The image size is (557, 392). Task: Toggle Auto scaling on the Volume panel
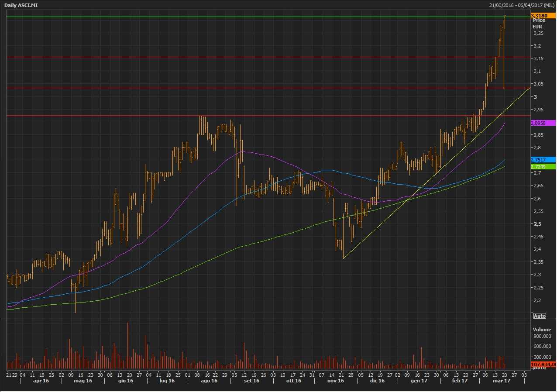(x=540, y=368)
